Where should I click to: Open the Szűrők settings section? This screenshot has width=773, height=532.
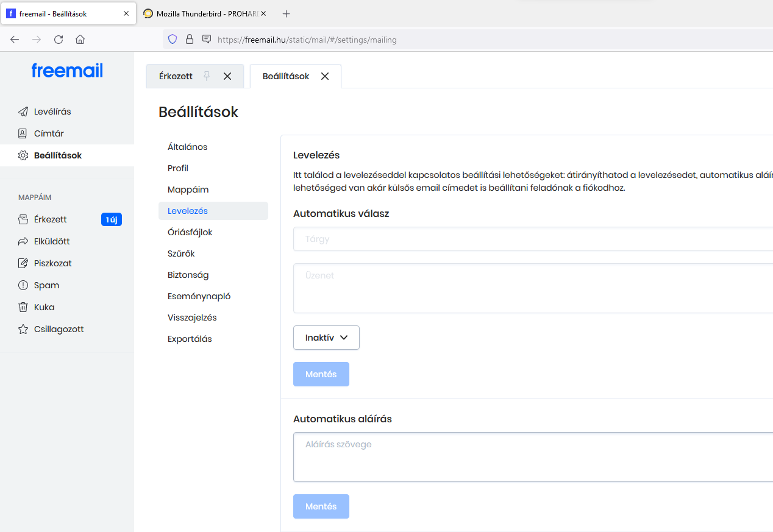click(x=181, y=254)
